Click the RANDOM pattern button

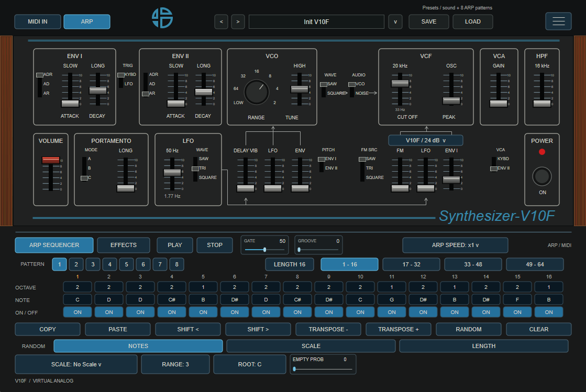tap(469, 329)
